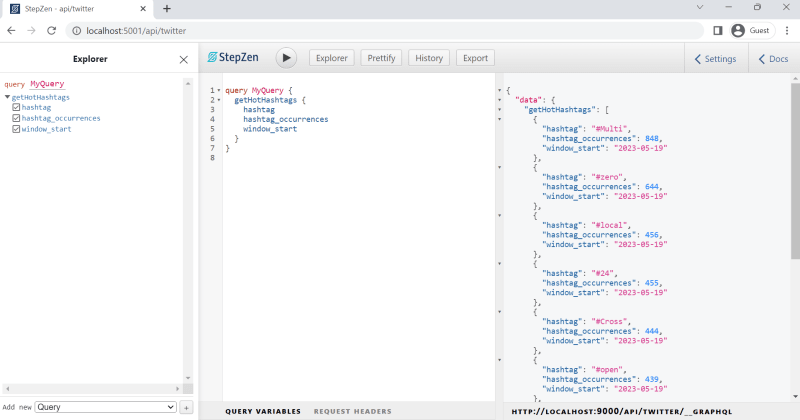800x420 pixels.
Task: Click the address bar URL
Action: 136,31
